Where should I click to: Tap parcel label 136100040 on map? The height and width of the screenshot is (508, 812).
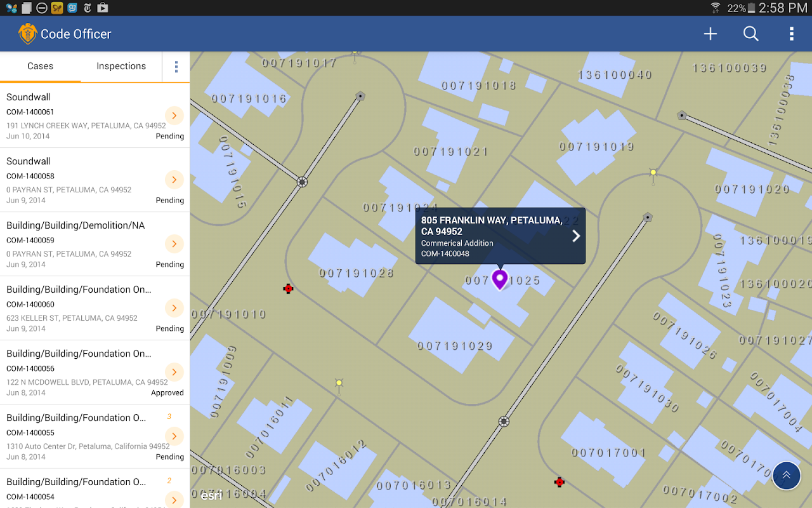[615, 75]
